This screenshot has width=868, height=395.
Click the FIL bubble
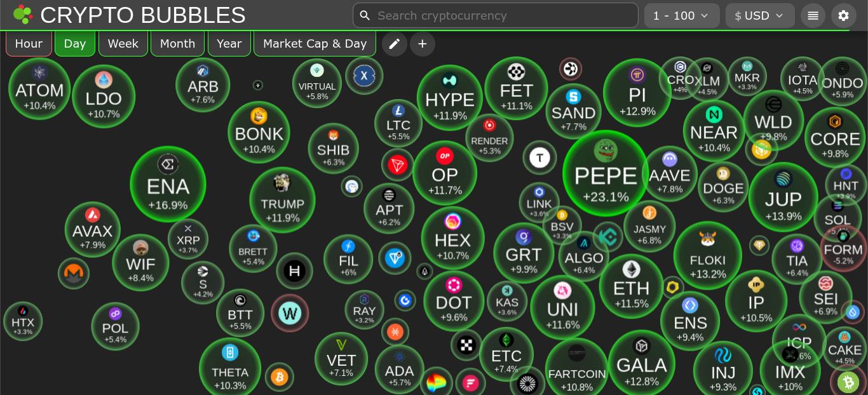tap(348, 259)
